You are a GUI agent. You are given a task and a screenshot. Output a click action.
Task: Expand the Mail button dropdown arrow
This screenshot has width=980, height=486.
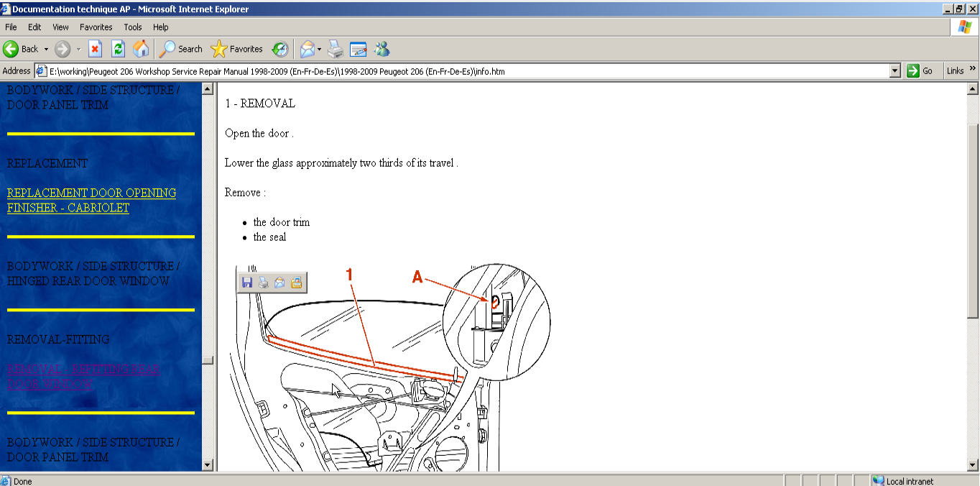click(320, 49)
